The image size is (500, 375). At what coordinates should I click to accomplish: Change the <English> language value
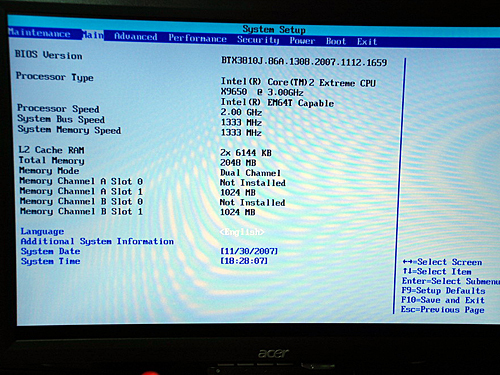242,232
